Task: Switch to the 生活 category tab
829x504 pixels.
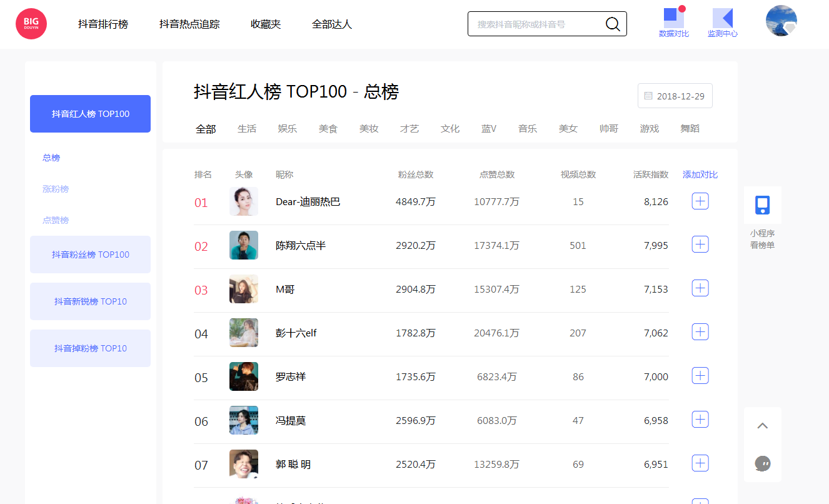Action: tap(247, 129)
